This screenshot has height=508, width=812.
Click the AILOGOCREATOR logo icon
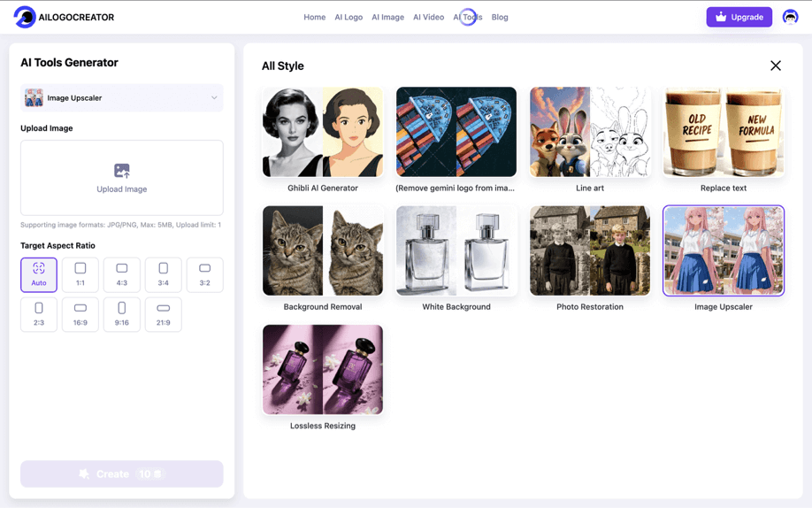(25, 17)
